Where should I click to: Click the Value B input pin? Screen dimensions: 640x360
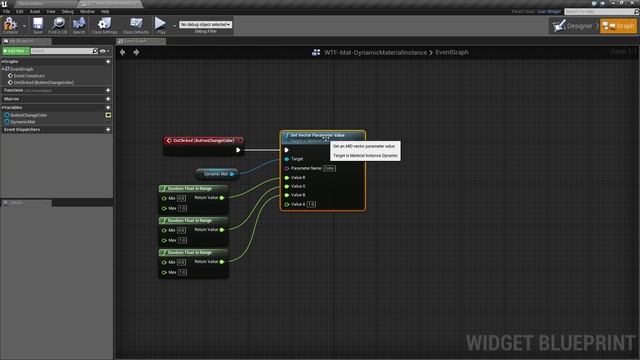287,195
